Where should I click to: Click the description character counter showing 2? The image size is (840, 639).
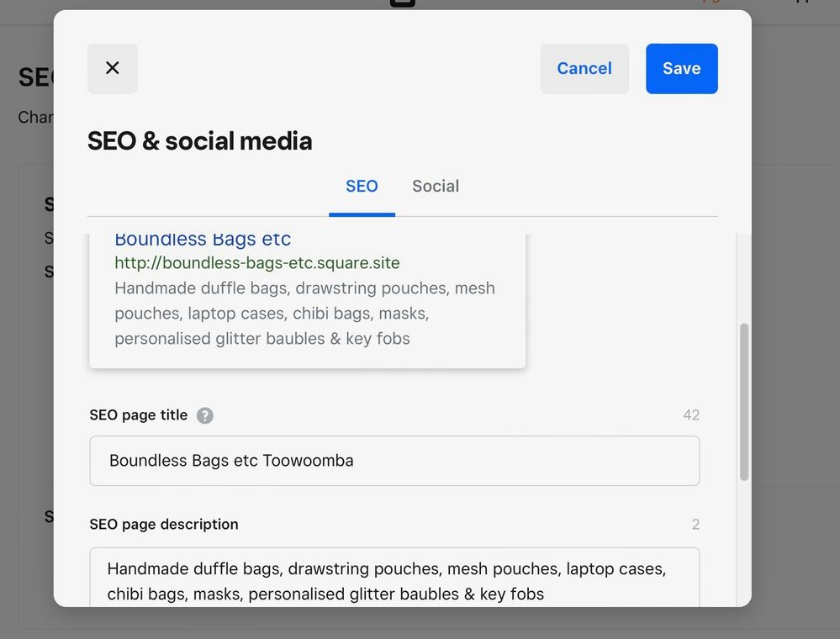[x=695, y=525]
